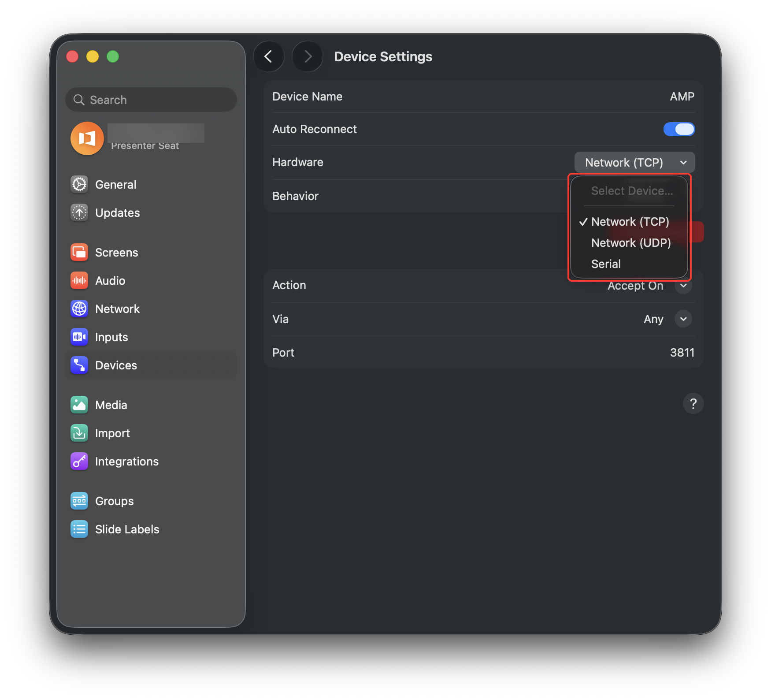Click the Search field in sidebar
The height and width of the screenshot is (700, 771).
coord(151,100)
